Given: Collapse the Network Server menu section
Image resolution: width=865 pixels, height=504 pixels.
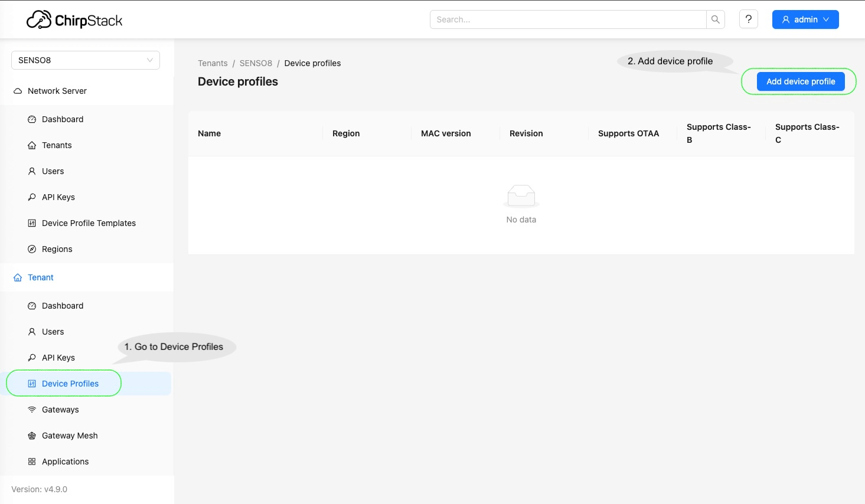Looking at the screenshot, I should click(57, 91).
